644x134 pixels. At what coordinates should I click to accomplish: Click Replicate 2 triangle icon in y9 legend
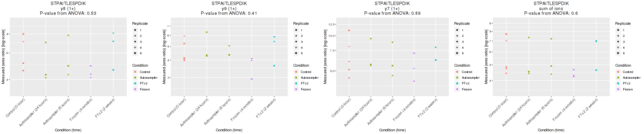pos(296,36)
